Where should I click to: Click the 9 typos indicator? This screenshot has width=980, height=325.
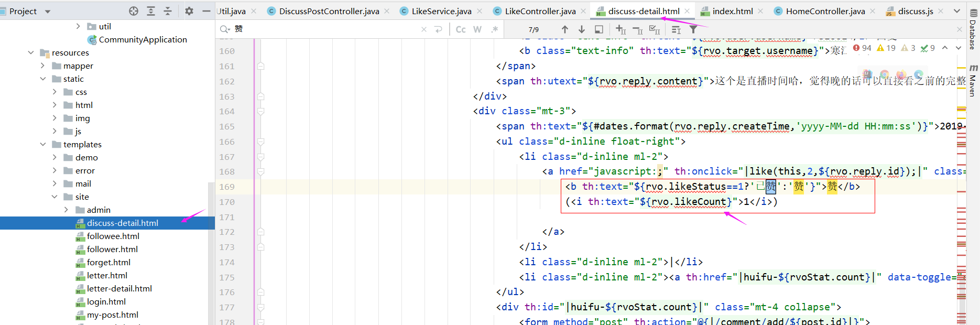pyautogui.click(x=928, y=48)
